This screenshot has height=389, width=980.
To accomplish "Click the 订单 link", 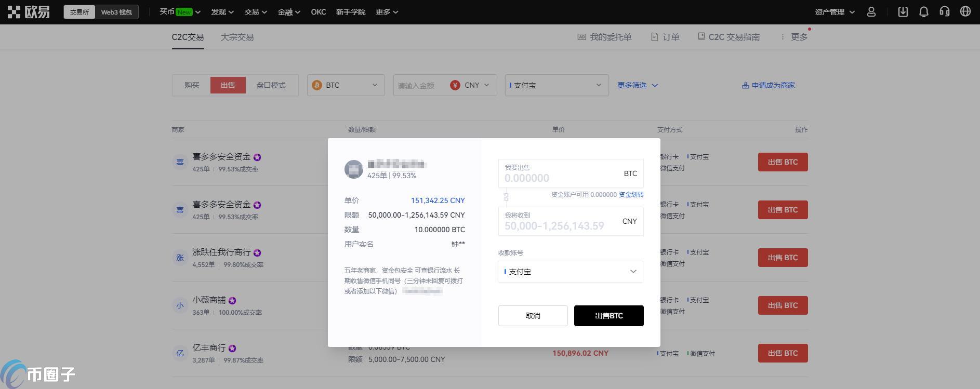I will 665,37.
